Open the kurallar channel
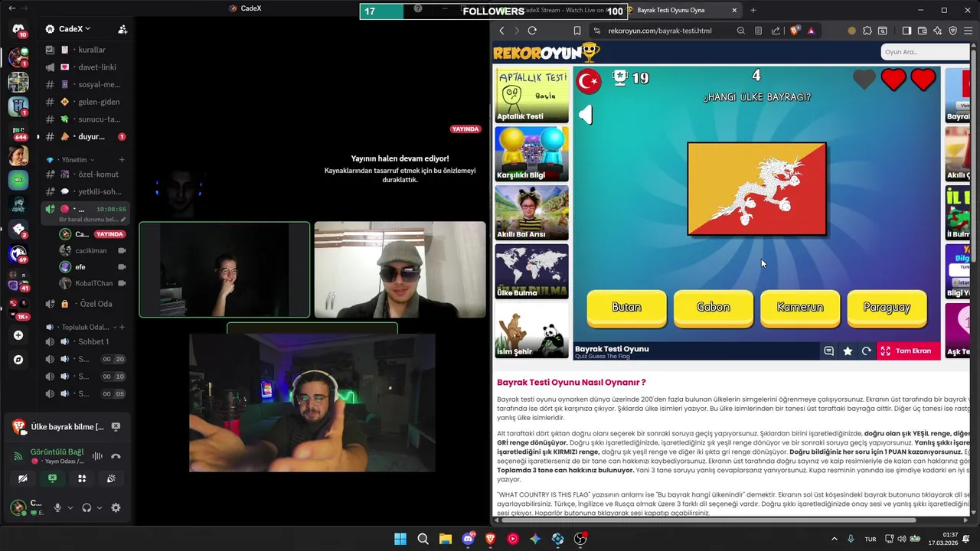Image resolution: width=980 pixels, height=551 pixels. coord(84,50)
